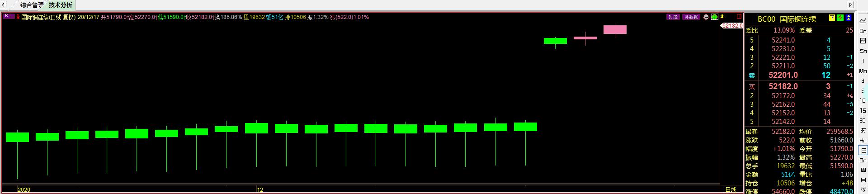
Task: Click the ask level 4 price 52231.0
Action: click(783, 49)
